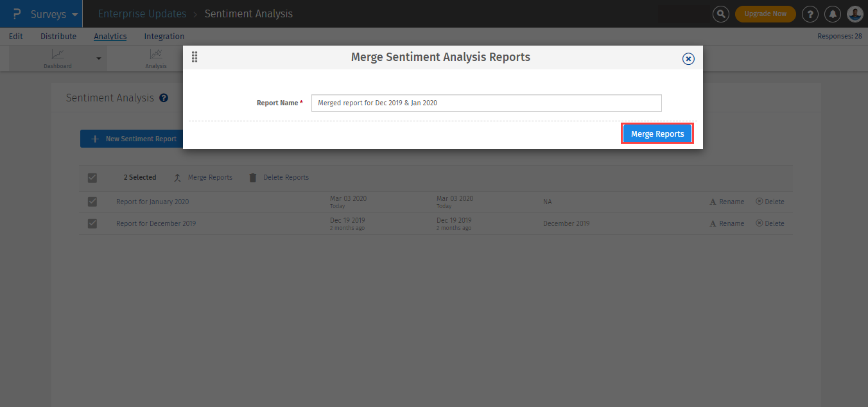Expand the Dashboard dropdown arrow
Image resolution: width=868 pixels, height=407 pixels.
(99, 58)
